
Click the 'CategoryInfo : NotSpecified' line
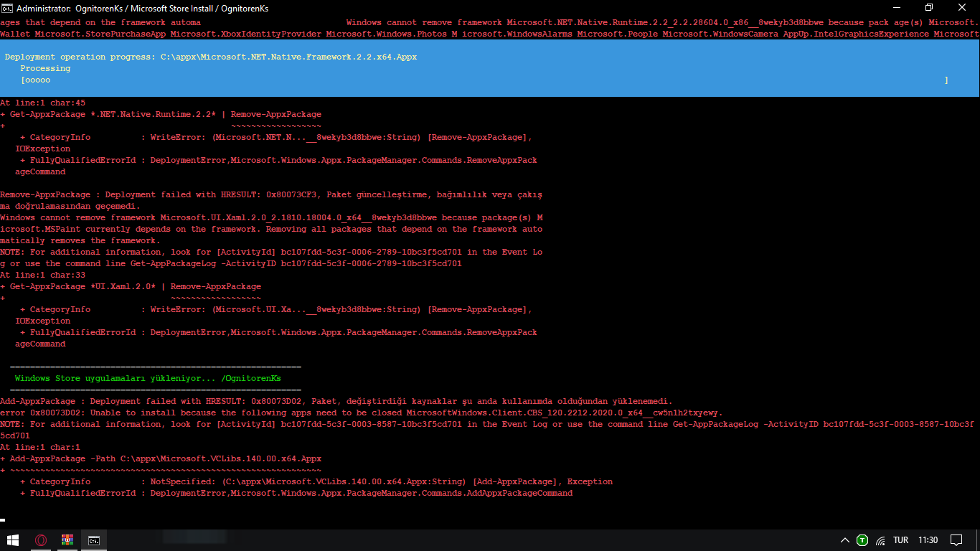316,481
